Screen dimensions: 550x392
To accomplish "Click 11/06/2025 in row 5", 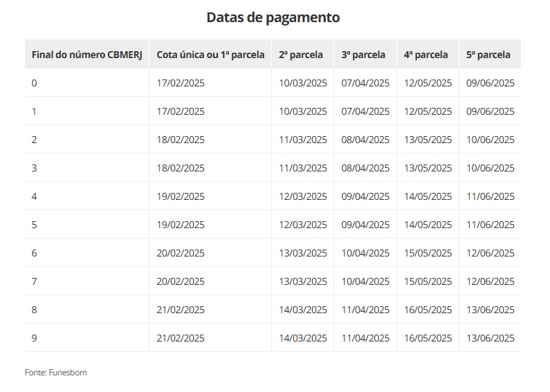I will [491, 225].
